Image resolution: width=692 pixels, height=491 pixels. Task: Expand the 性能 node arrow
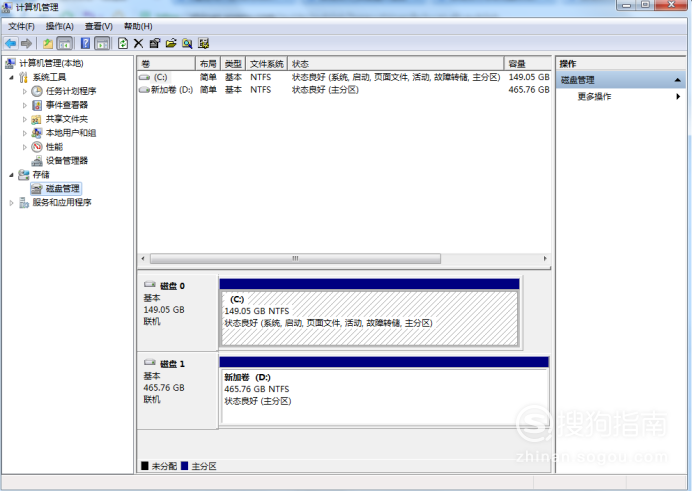click(25, 147)
